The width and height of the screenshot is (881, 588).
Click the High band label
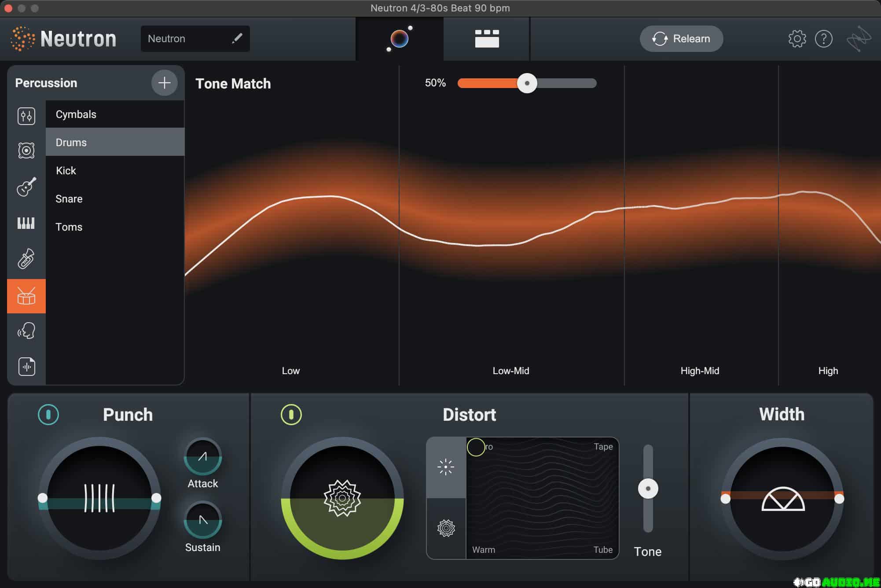828,371
